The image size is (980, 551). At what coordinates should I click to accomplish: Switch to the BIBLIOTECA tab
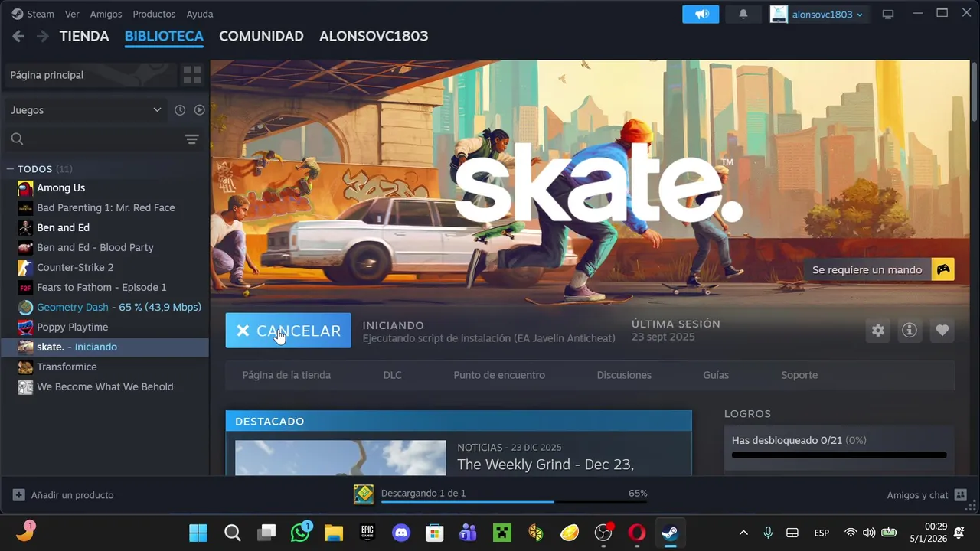[164, 36]
